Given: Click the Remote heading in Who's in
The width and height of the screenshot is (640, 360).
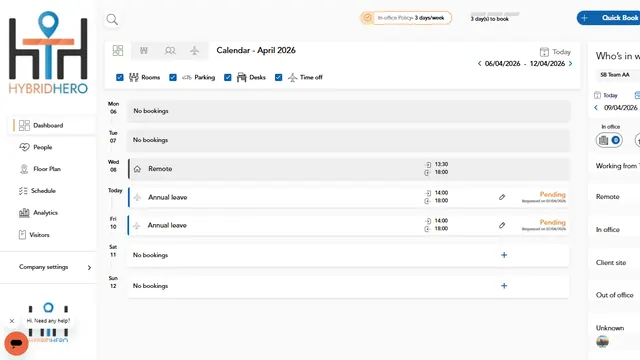Looking at the screenshot, I should coord(608,197).
